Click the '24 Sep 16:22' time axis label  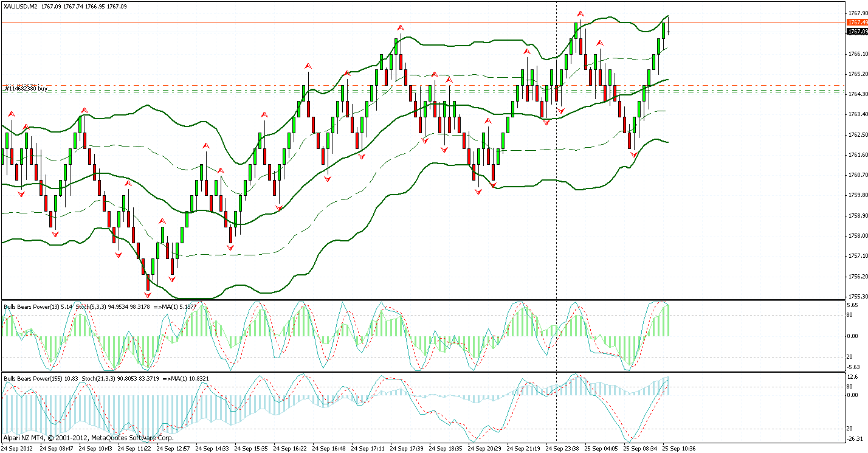290,448
